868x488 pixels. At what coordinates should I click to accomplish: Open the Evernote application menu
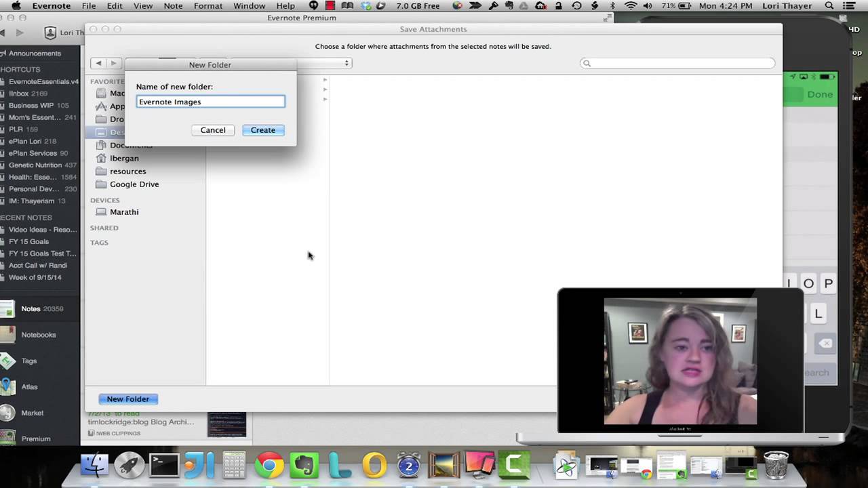(x=51, y=5)
